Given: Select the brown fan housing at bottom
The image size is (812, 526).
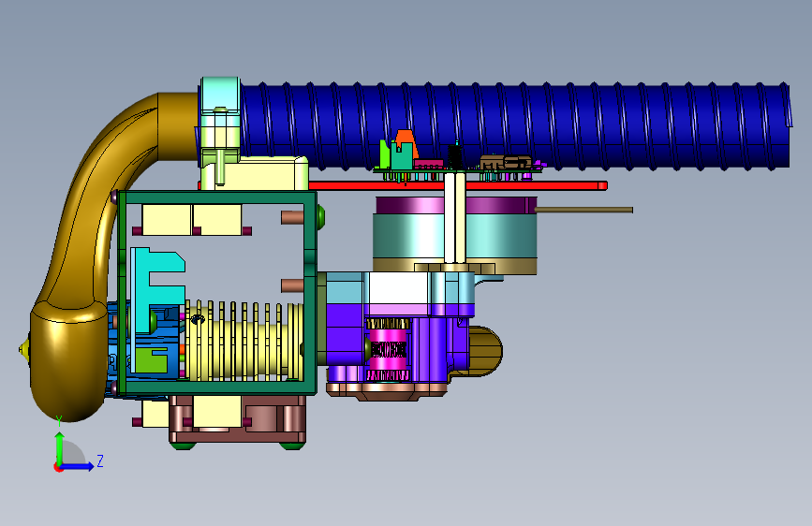Looking at the screenshot, I should click(238, 418).
